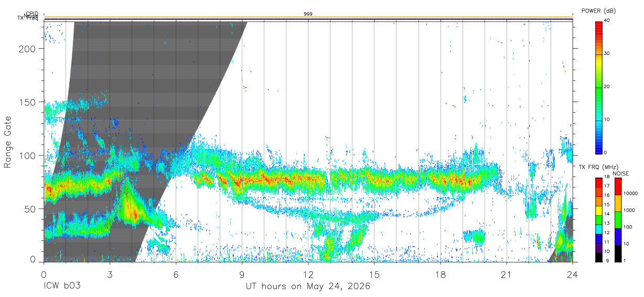
Task: Click the 40 label on power scale
Action: (607, 21)
